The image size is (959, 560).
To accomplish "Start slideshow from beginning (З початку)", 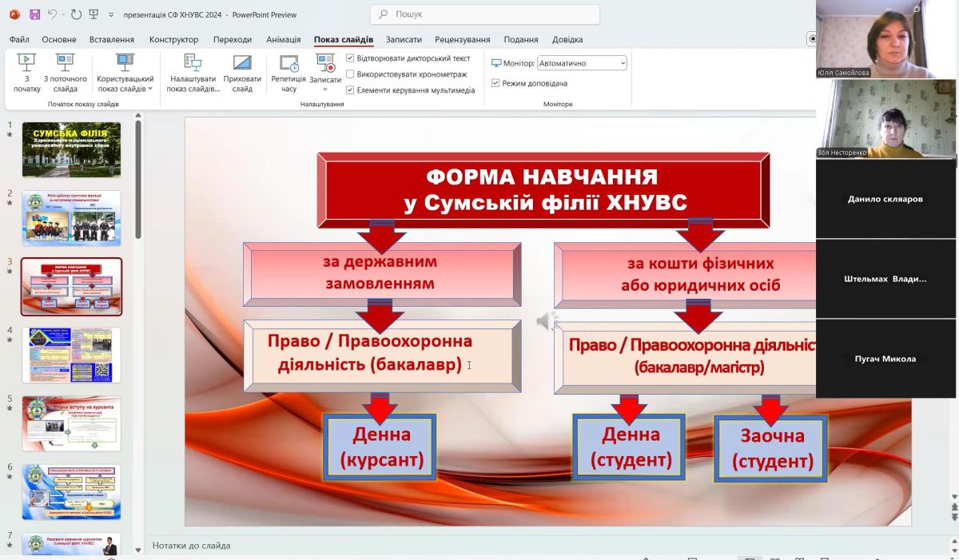I will (x=26, y=73).
